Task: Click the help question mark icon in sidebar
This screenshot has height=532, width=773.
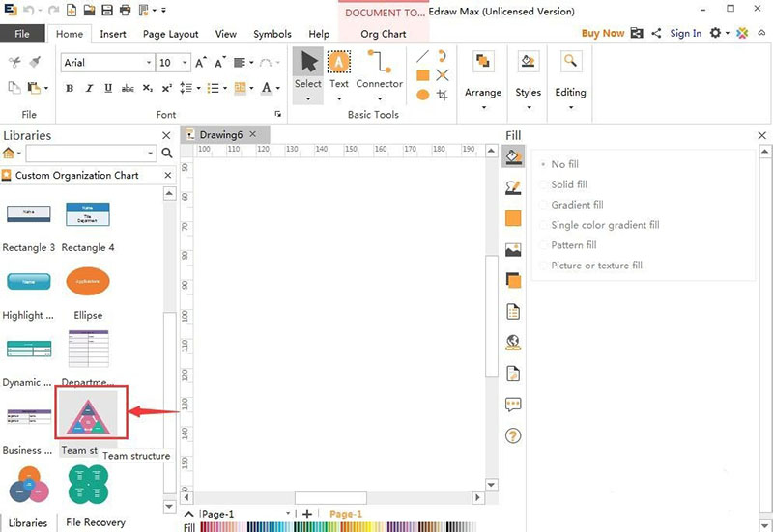Action: click(513, 435)
